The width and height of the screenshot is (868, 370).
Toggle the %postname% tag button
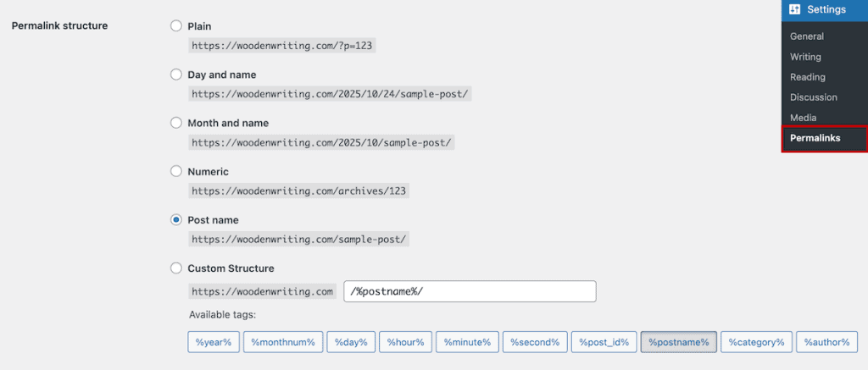(679, 342)
